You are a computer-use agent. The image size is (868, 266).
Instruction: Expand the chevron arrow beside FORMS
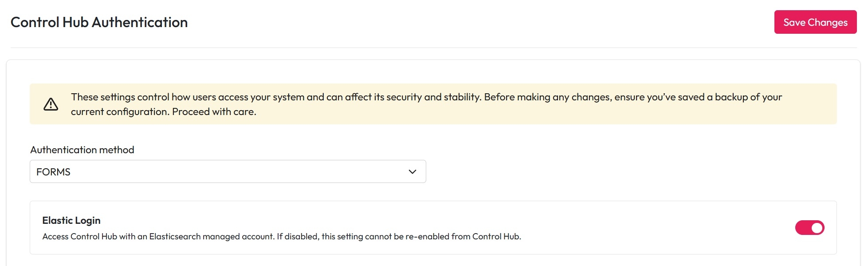(412, 172)
